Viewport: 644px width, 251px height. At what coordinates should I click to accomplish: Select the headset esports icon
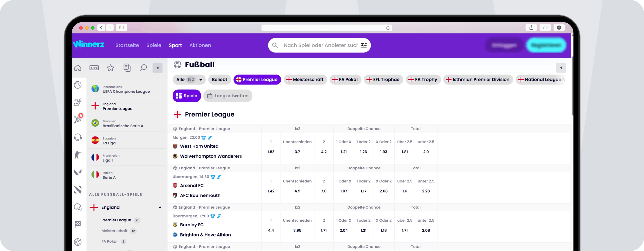click(78, 137)
